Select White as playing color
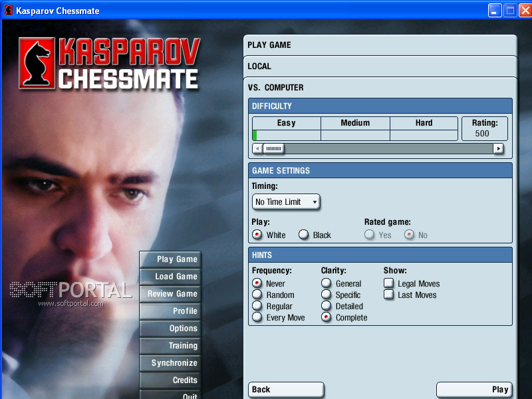 point(257,235)
